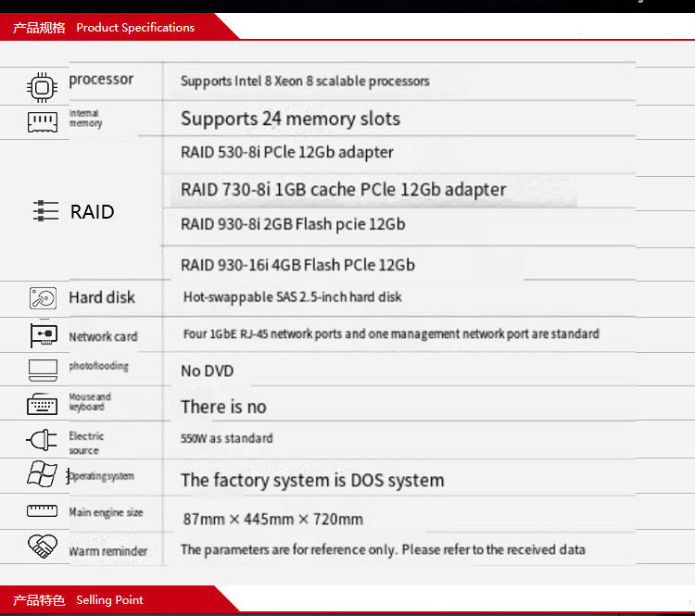Click the internal memory module icon

43,121
